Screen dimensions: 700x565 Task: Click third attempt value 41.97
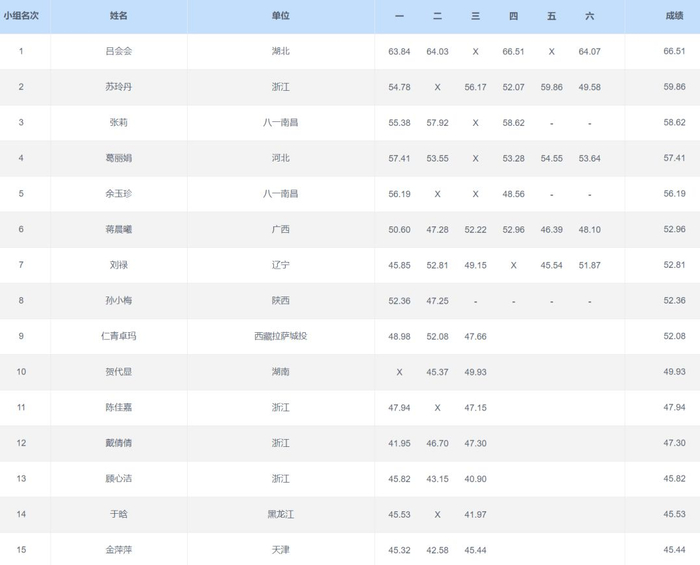[x=475, y=515]
